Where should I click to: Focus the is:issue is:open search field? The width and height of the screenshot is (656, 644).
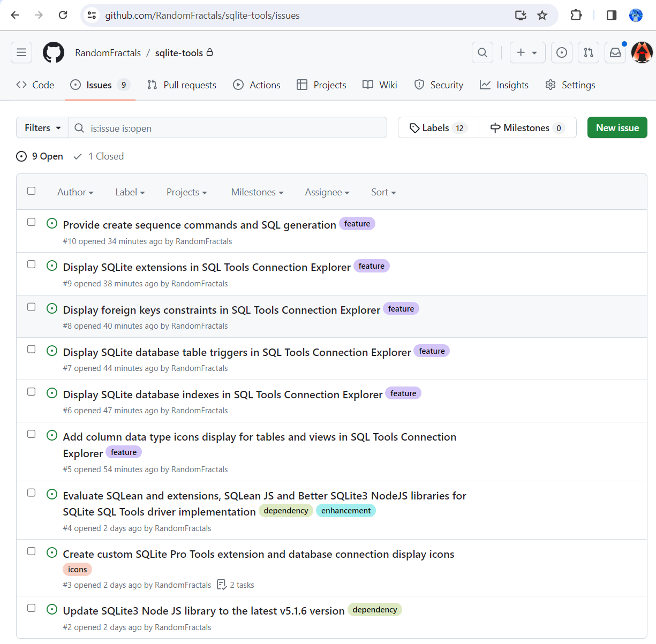click(x=228, y=127)
